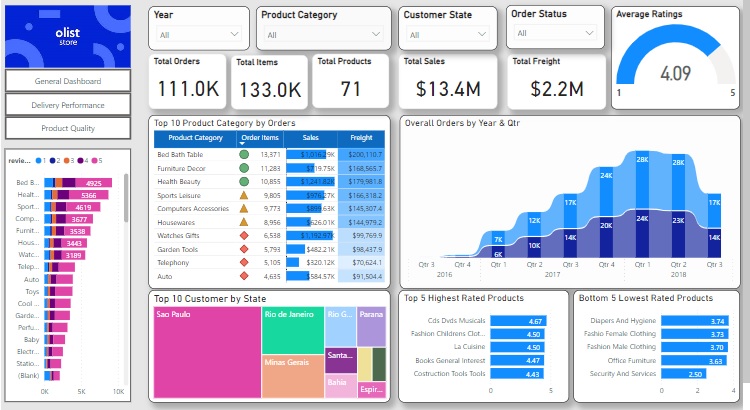Select yellow triangle icon for Sports Leisure
The height and width of the screenshot is (410, 750).
244,195
